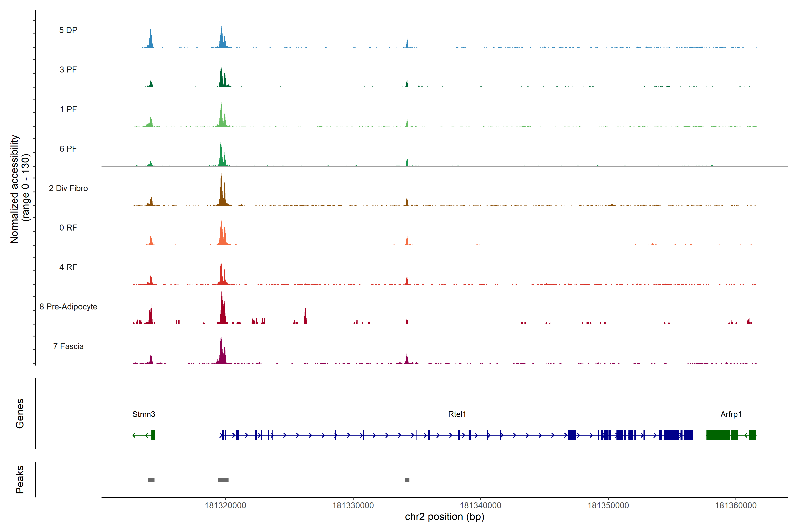Click the 181320000 axis tick label
This screenshot has height=532, width=798.
(225, 505)
